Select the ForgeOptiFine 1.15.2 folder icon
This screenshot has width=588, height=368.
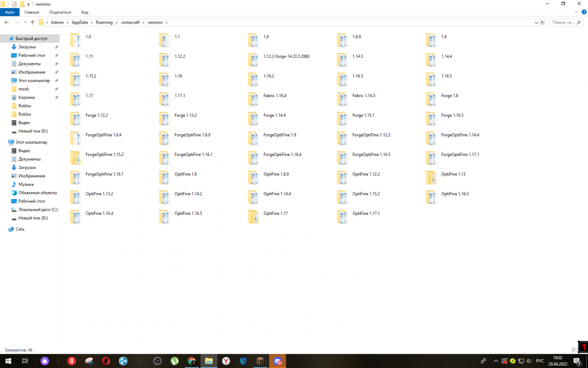click(75, 158)
